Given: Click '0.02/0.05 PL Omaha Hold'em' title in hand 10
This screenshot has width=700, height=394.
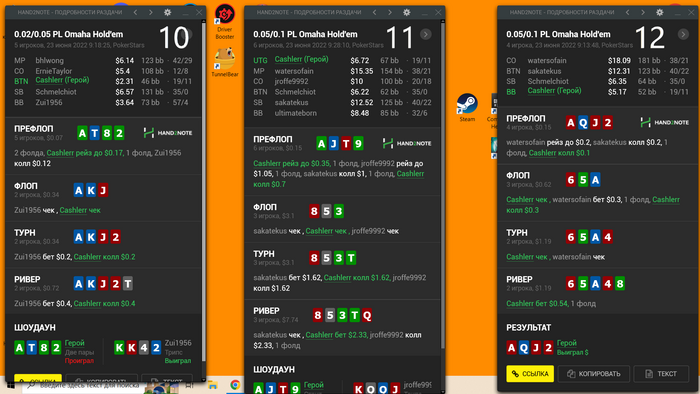Looking at the screenshot, I should 68,34.
